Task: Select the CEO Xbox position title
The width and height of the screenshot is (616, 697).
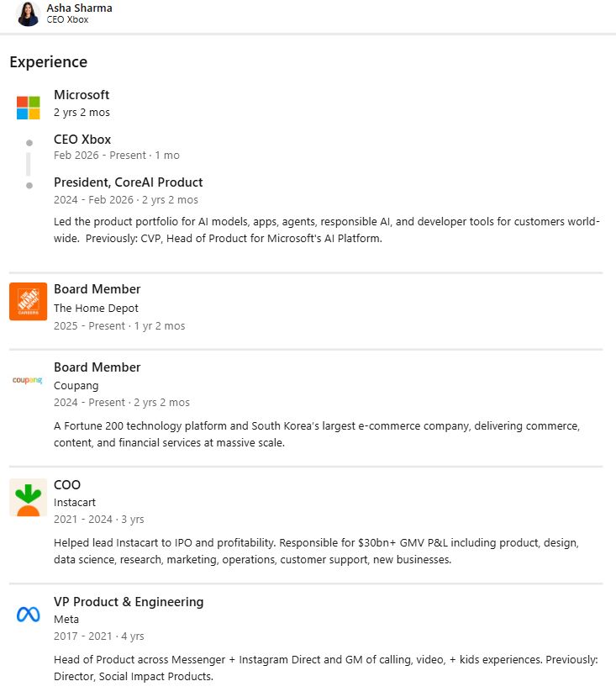Action: coord(82,140)
